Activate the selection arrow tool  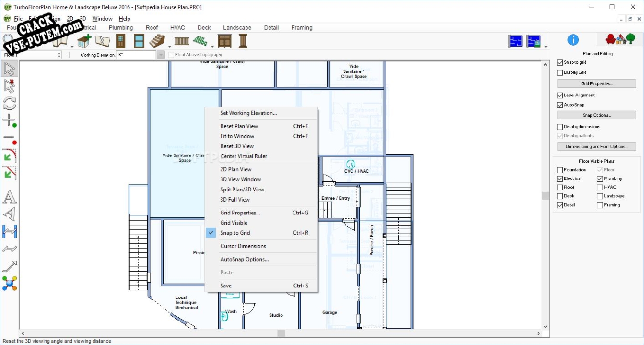pos(9,69)
